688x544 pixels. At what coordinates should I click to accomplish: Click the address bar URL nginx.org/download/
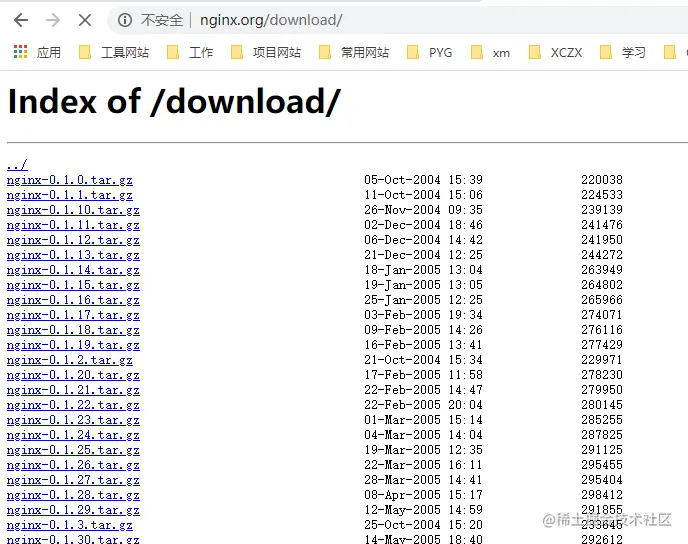(x=271, y=20)
